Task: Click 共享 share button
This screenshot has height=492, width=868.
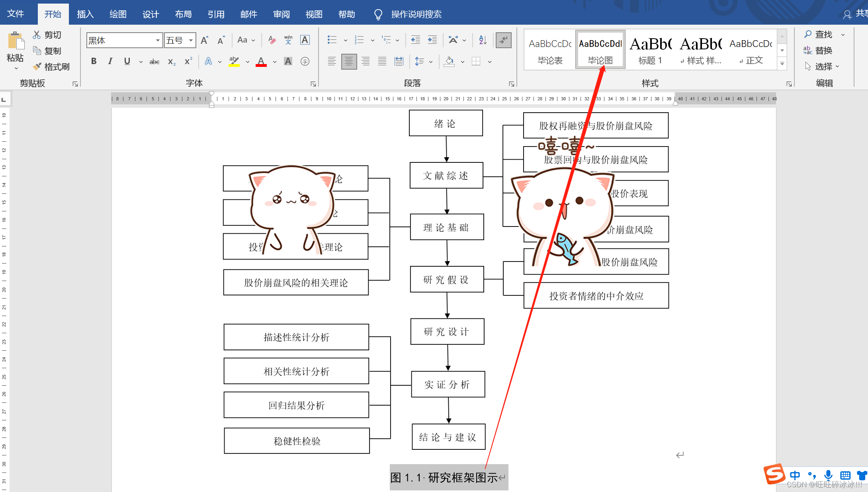Action: (855, 14)
